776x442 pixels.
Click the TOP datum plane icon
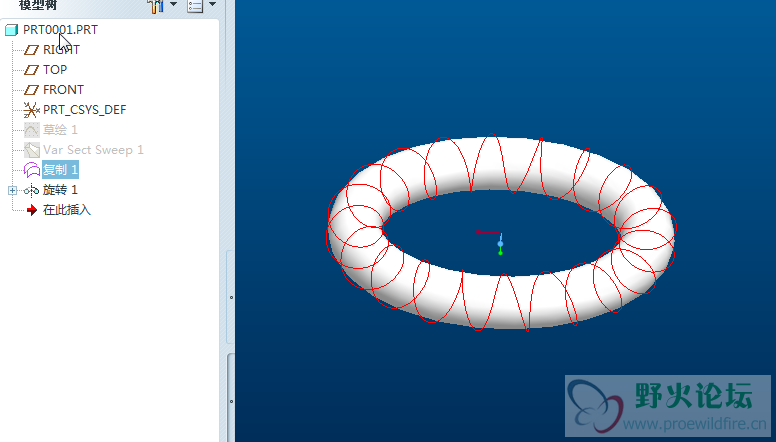[x=32, y=70]
